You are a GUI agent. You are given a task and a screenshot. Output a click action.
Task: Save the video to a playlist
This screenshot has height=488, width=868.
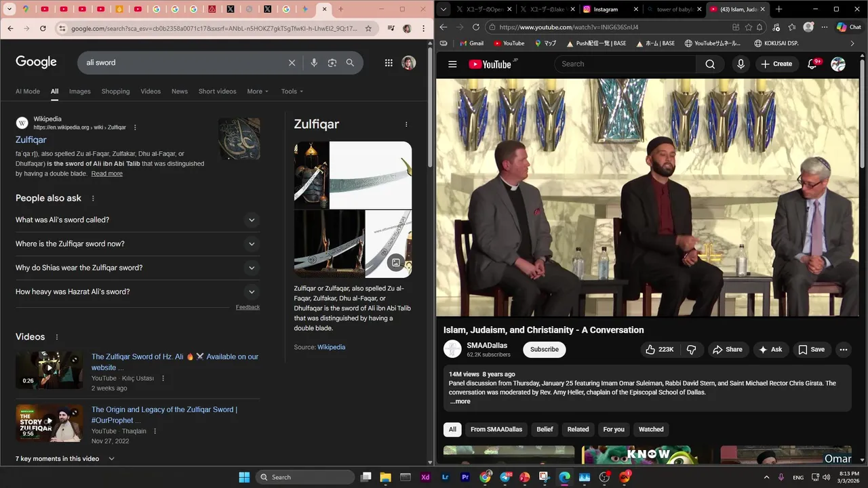click(812, 350)
